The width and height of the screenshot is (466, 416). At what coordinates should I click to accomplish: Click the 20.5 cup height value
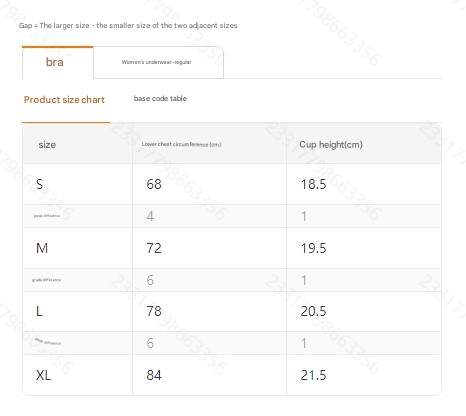coord(313,311)
